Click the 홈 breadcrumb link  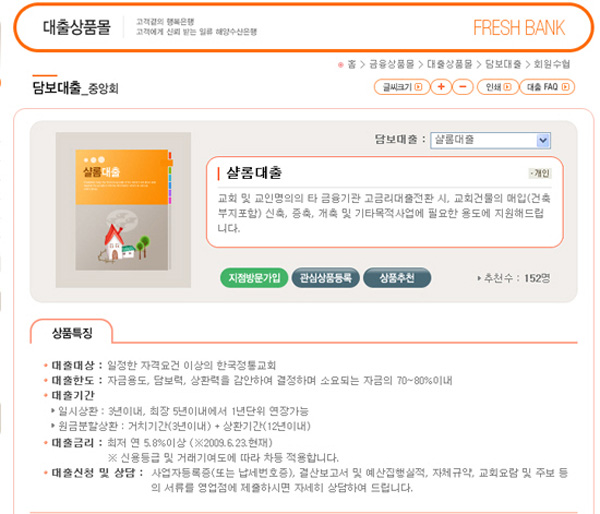352,64
